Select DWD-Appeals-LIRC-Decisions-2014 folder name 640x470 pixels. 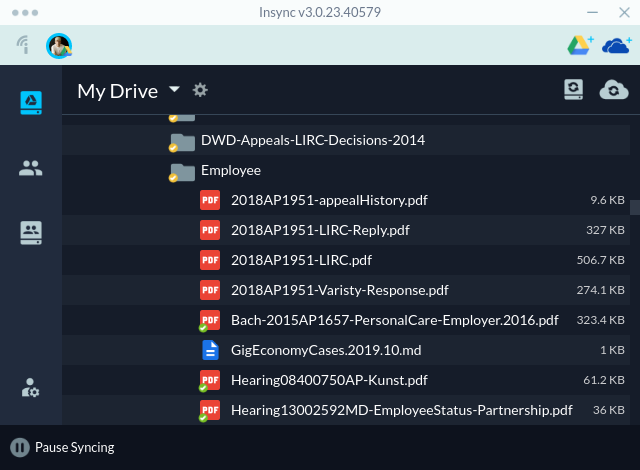[x=313, y=140]
